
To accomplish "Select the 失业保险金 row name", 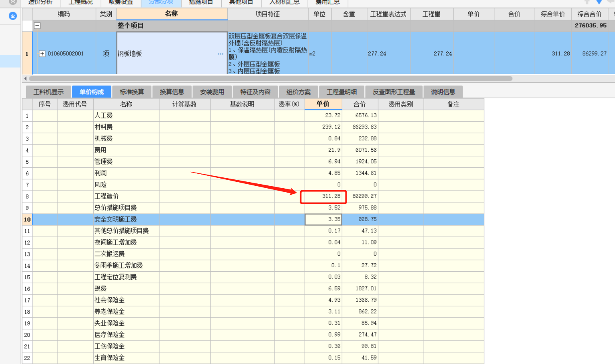I will [110, 323].
